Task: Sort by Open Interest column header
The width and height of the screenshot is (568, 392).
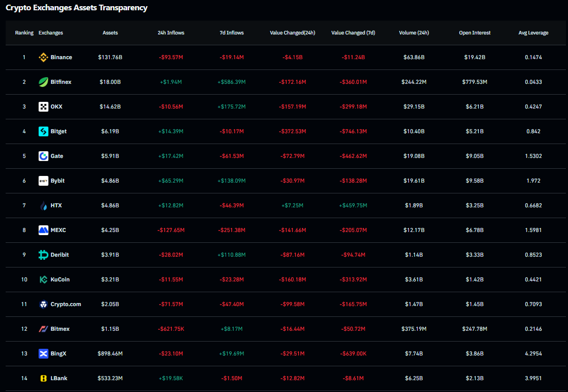Action: click(x=474, y=32)
